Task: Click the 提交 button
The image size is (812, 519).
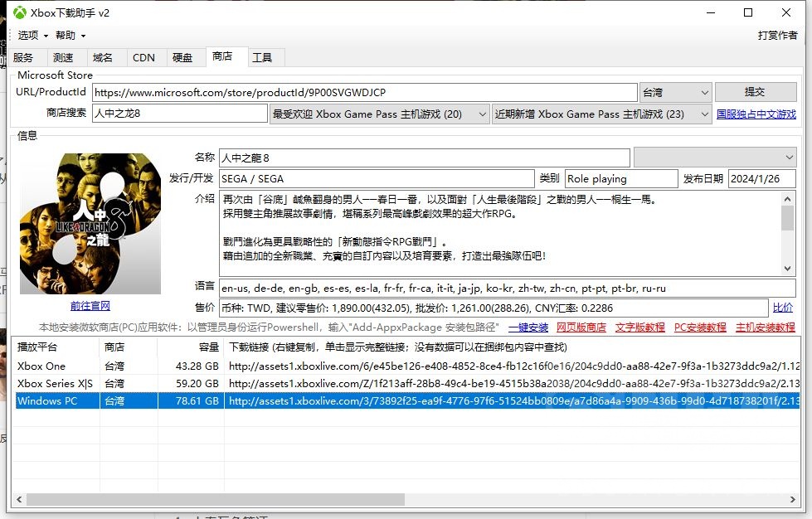Action: point(756,92)
